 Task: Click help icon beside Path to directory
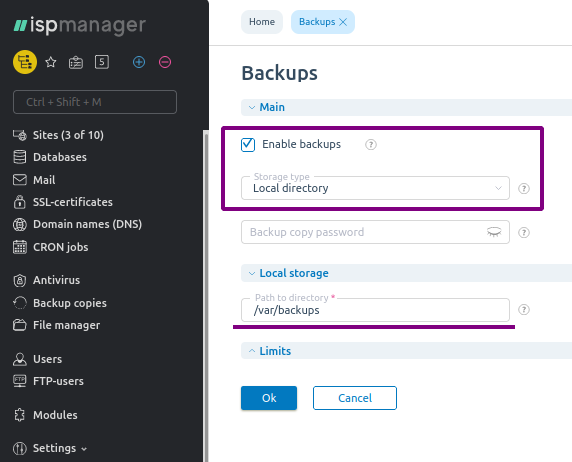[524, 309]
